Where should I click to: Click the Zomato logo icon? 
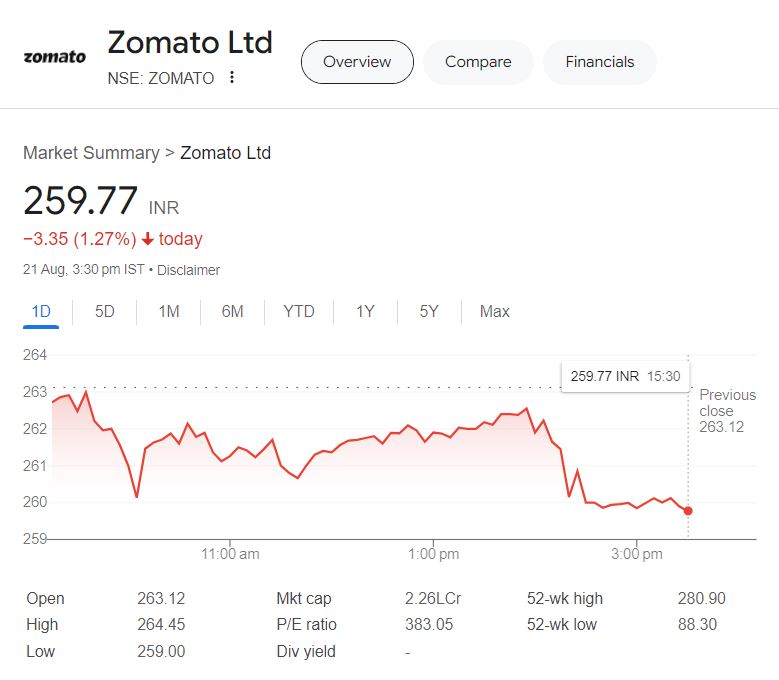point(55,58)
